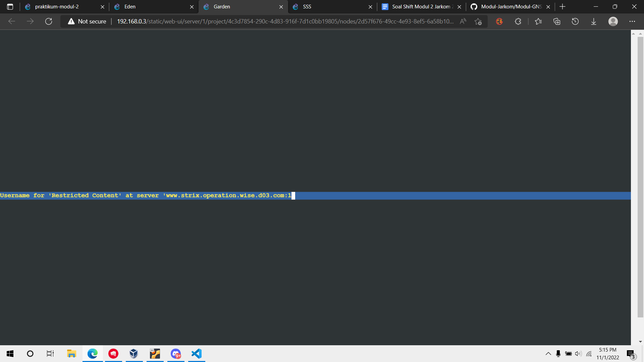
Task: Click the browser Refresh icon
Action: click(x=49, y=21)
